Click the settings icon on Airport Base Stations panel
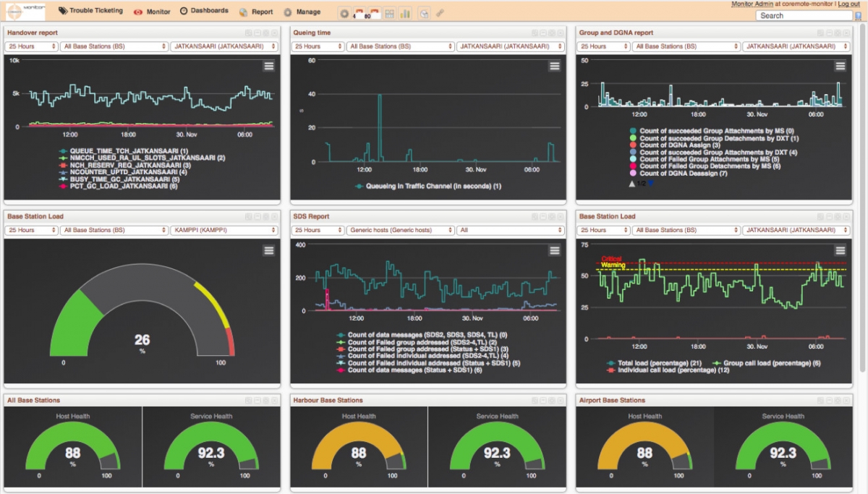868x494 pixels. point(837,400)
